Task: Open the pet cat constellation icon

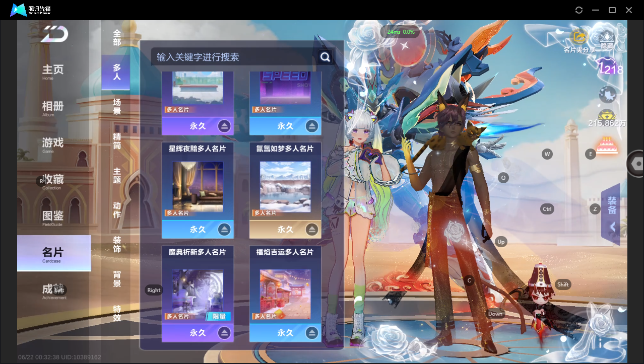Action: tap(607, 94)
